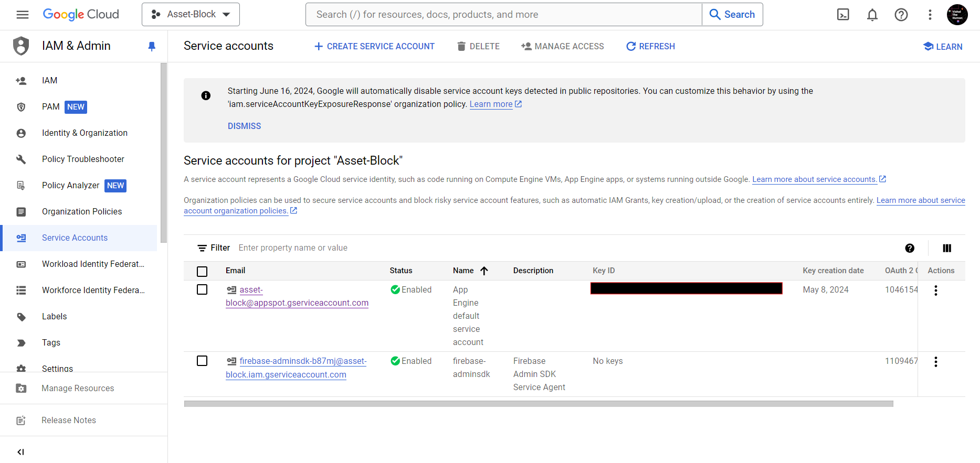
Task: Click the Labels tag icon
Action: click(x=21, y=317)
